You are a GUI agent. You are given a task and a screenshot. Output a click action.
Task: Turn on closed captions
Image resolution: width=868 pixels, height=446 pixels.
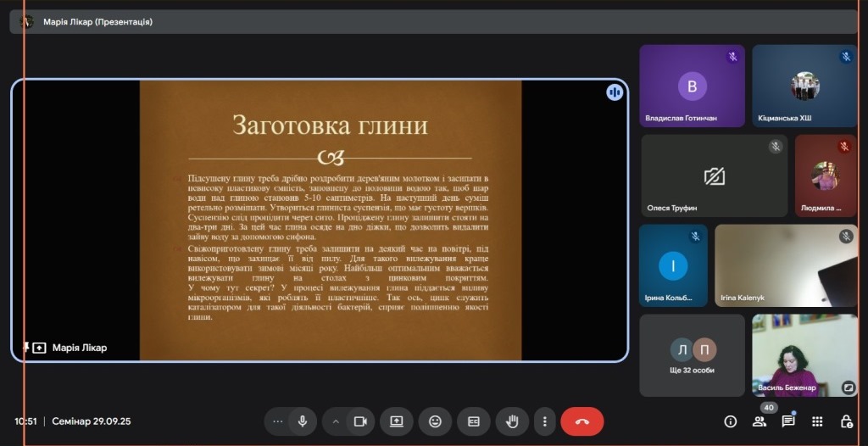click(x=474, y=421)
